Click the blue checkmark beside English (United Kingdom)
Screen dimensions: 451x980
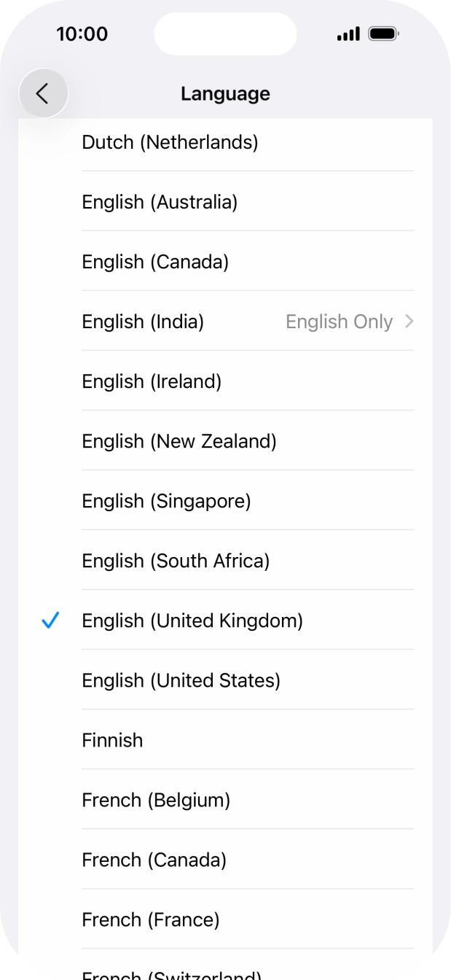[50, 621]
